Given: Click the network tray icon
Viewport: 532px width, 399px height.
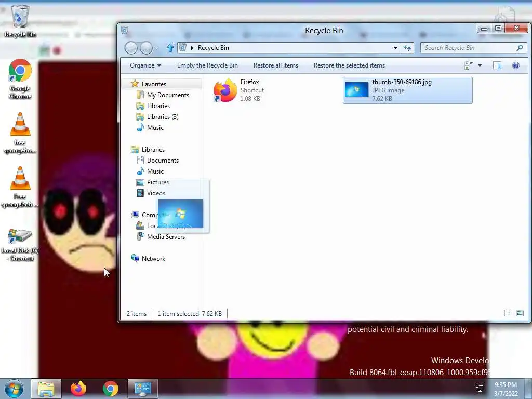Looking at the screenshot, I should (x=480, y=389).
